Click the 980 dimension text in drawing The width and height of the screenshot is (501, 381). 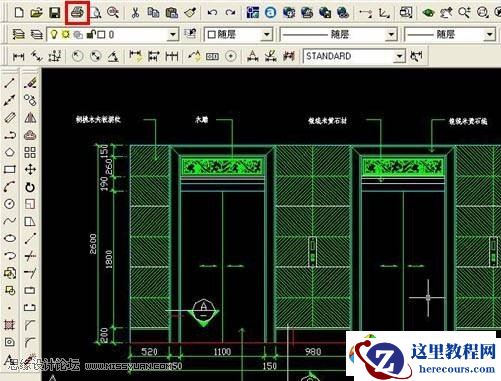[313, 352]
